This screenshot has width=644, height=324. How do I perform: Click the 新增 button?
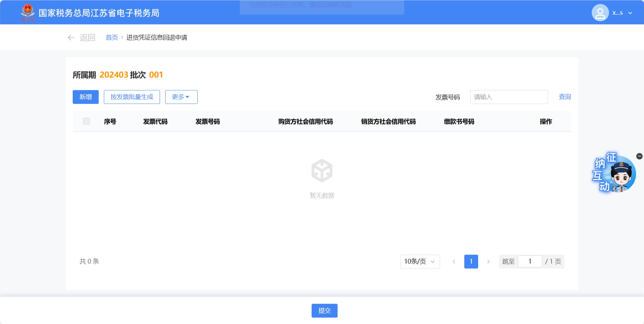tap(86, 97)
